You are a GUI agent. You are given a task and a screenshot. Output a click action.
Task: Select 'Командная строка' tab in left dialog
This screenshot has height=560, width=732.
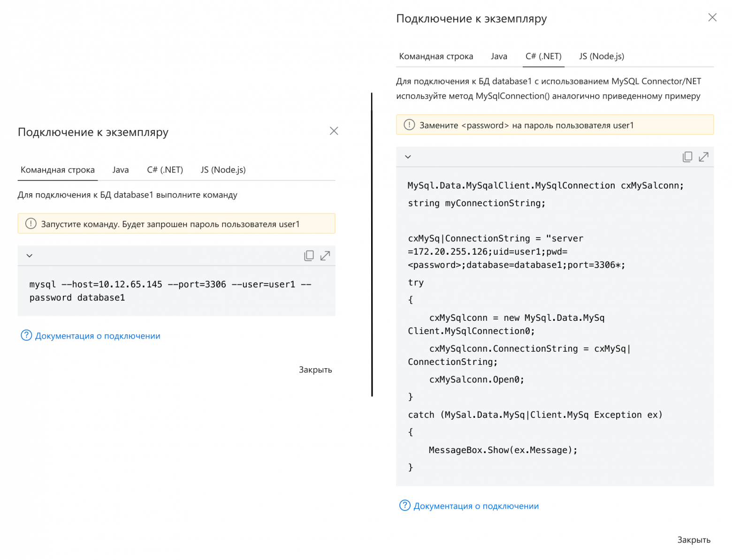click(58, 170)
